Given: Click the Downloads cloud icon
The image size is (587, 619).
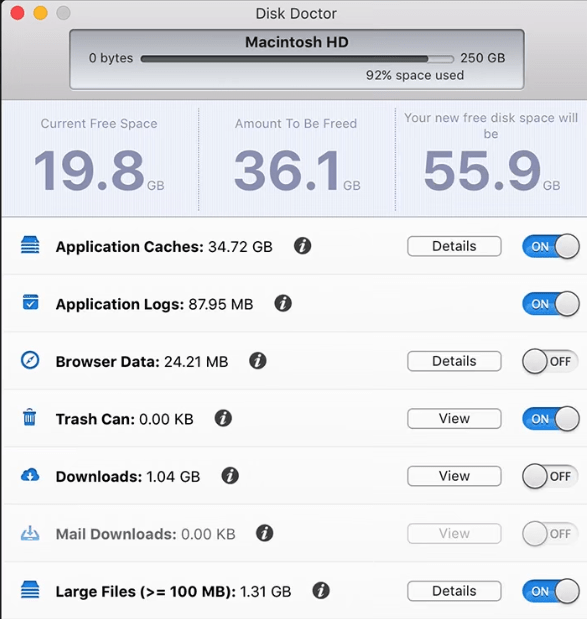Looking at the screenshot, I should (30, 475).
